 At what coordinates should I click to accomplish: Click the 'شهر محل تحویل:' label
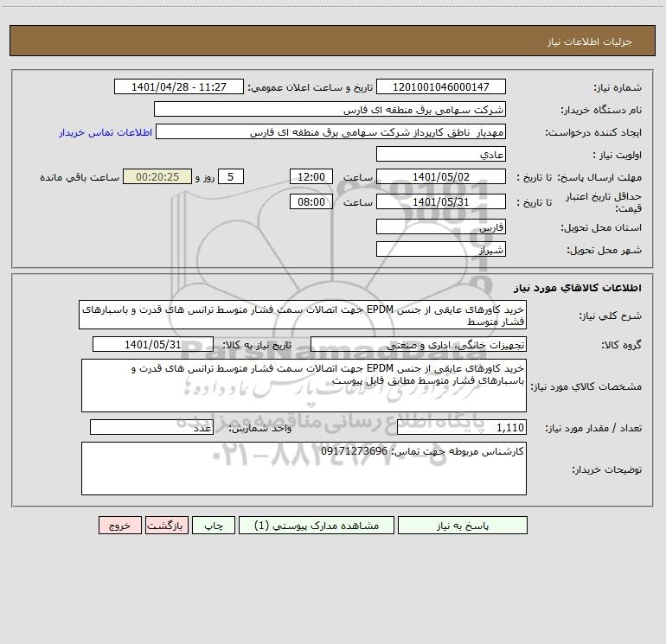point(605,250)
